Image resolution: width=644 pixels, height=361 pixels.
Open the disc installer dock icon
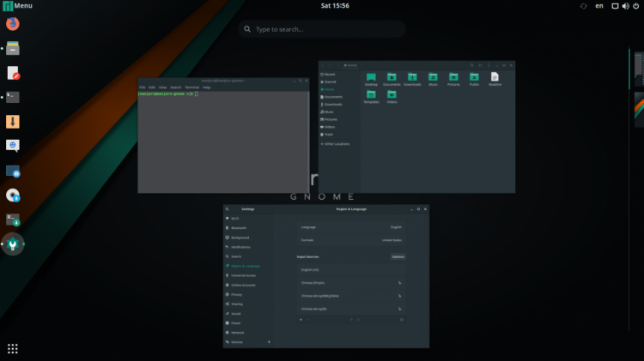(13, 196)
